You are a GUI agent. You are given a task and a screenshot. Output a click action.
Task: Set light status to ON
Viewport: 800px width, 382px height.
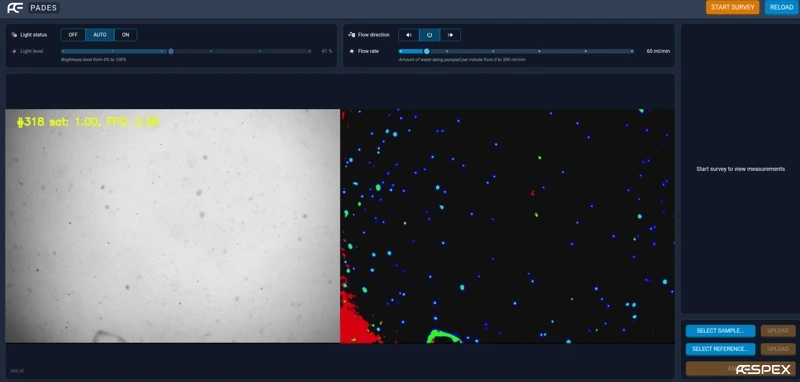pyautogui.click(x=126, y=35)
